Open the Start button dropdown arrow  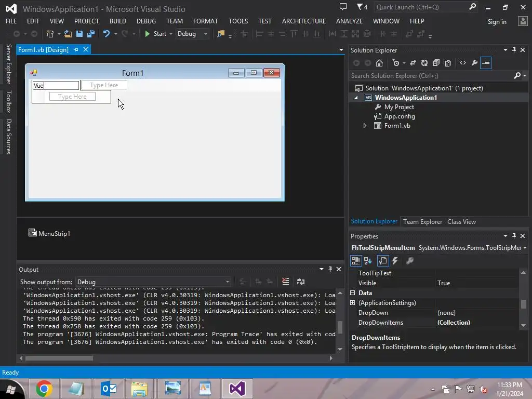point(170,34)
